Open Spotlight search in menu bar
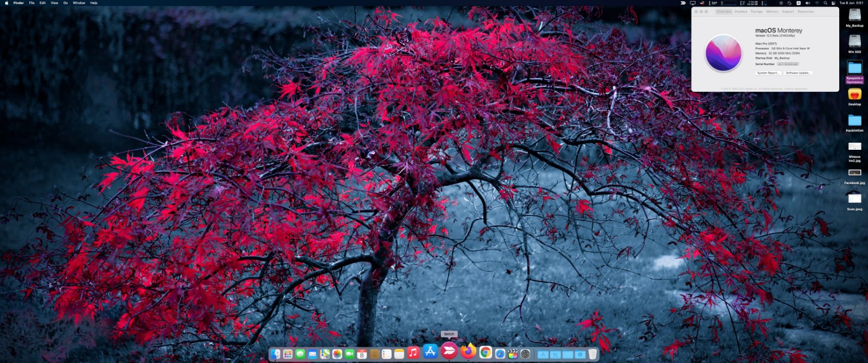 [x=825, y=3]
